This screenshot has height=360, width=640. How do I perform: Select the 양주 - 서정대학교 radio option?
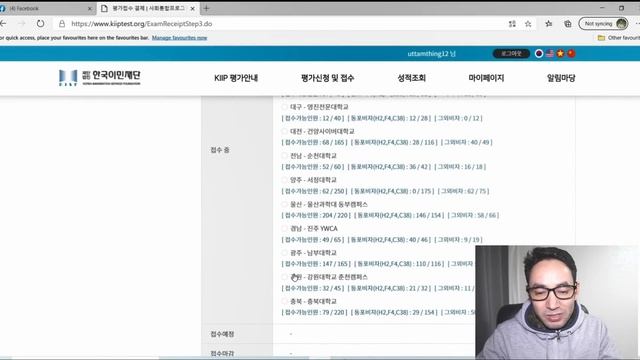[284, 180]
